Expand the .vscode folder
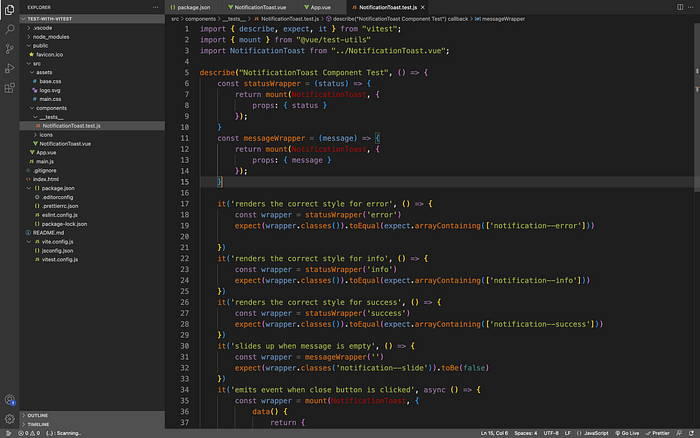The height and width of the screenshot is (438, 700). point(92,28)
